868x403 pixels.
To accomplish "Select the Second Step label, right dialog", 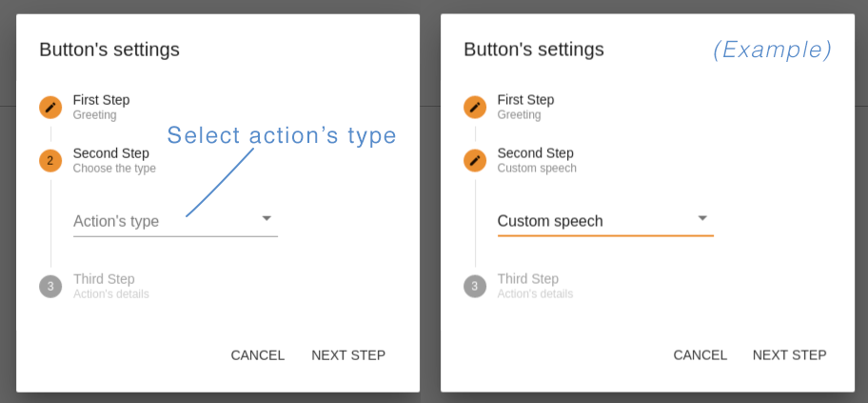I will click(x=535, y=153).
